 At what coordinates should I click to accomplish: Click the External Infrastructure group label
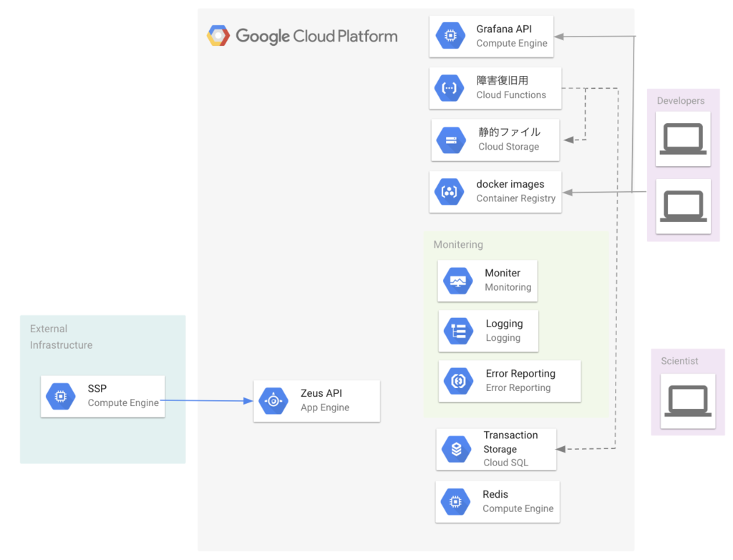pyautogui.click(x=62, y=337)
